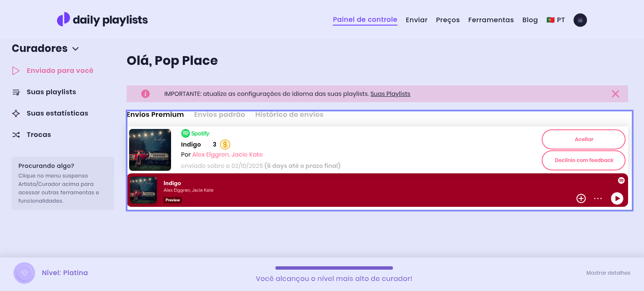Click the Platina level diamond badge
Screen dimensions: 644x291
pyautogui.click(x=24, y=273)
